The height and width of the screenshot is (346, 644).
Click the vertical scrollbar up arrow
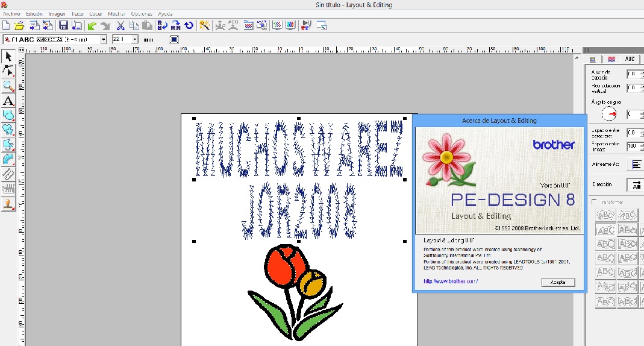pos(578,59)
